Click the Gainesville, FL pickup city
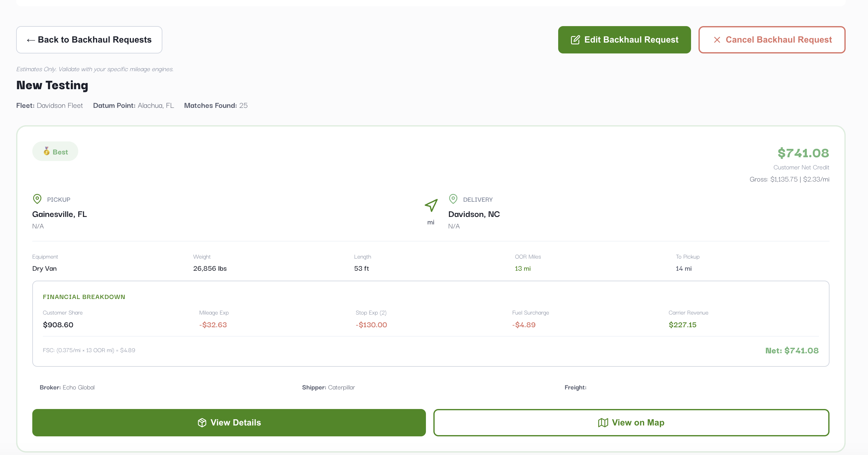Screen dimensions: 868x455 click(x=60, y=214)
